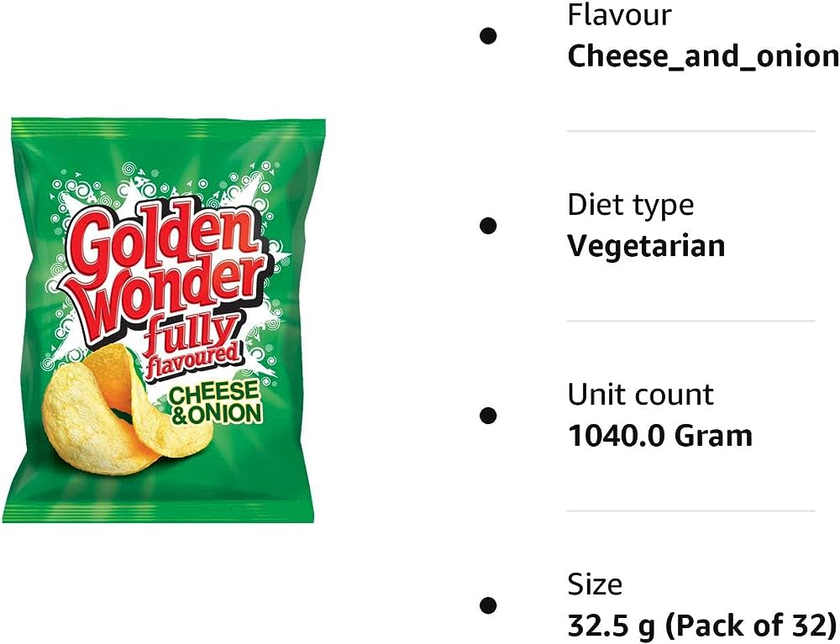The height and width of the screenshot is (644, 840).
Task: Click the 'Size' heading
Action: [595, 584]
